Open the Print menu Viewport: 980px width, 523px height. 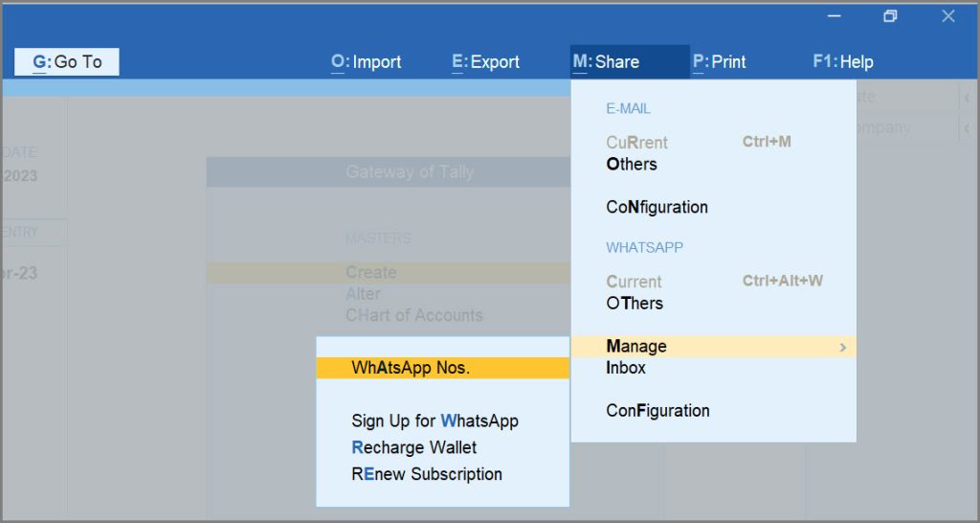[720, 62]
